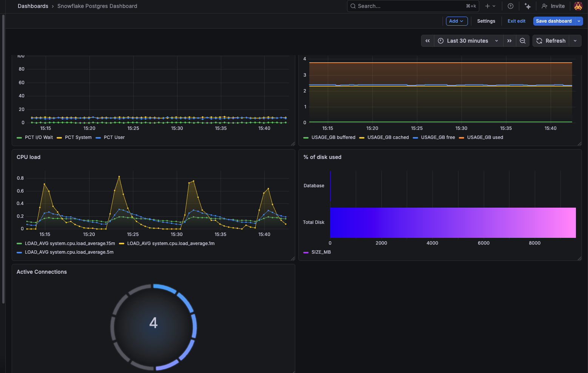This screenshot has width=588, height=373.
Task: Expand the Add dropdown menu
Action: [x=457, y=21]
